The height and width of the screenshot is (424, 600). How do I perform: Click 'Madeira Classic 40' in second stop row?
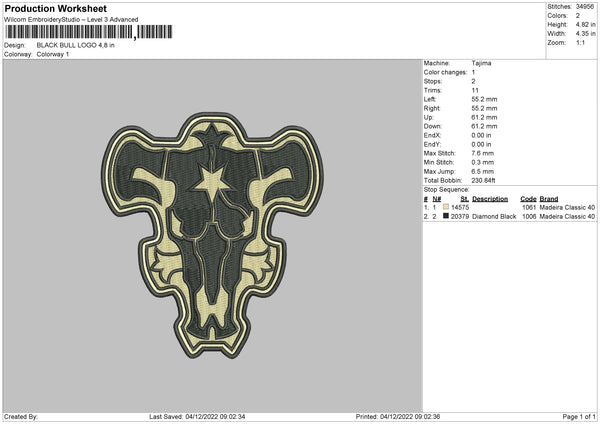(x=567, y=217)
